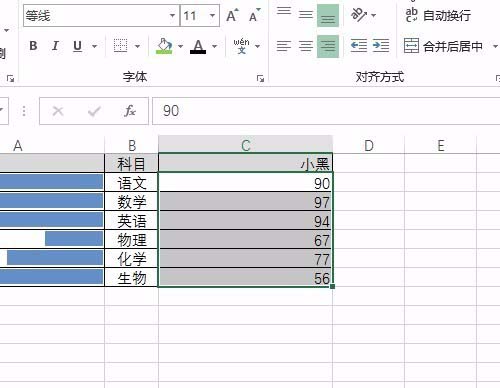This screenshot has width=500, height=388.
Task: Toggle right text alignment
Action: pyautogui.click(x=328, y=46)
